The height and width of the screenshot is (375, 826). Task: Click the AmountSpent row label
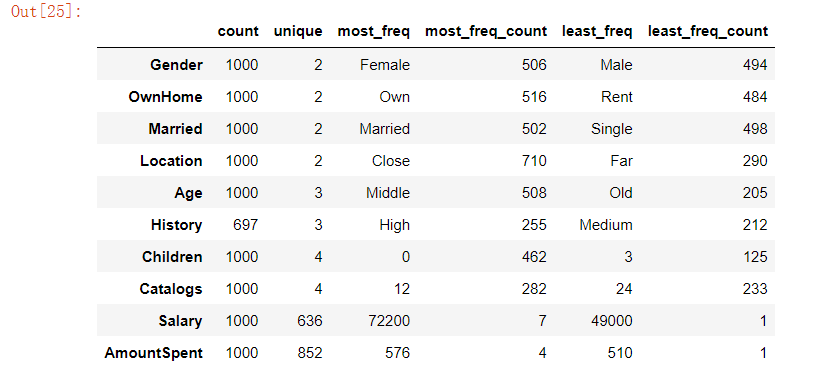pyautogui.click(x=153, y=353)
